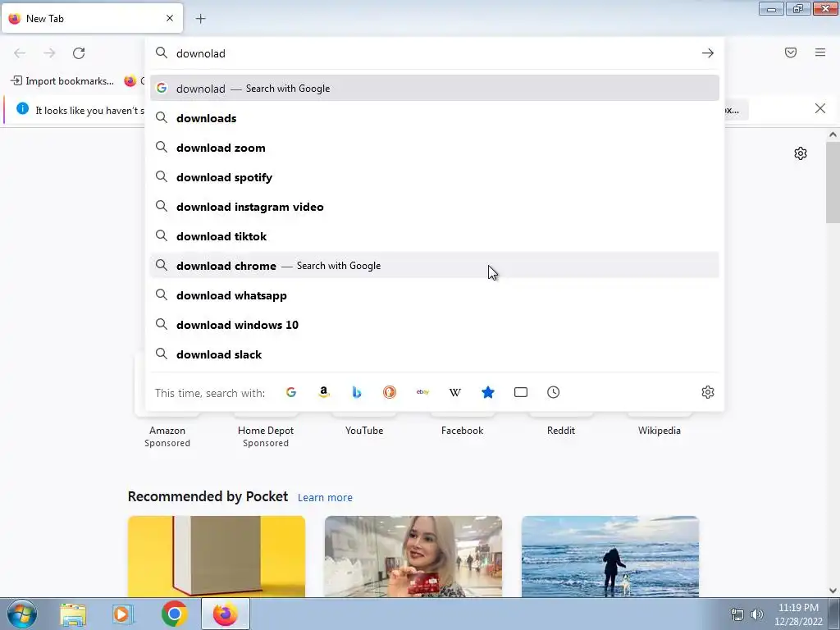Select 'downolad — Search with Google' suggestion

(x=435, y=89)
